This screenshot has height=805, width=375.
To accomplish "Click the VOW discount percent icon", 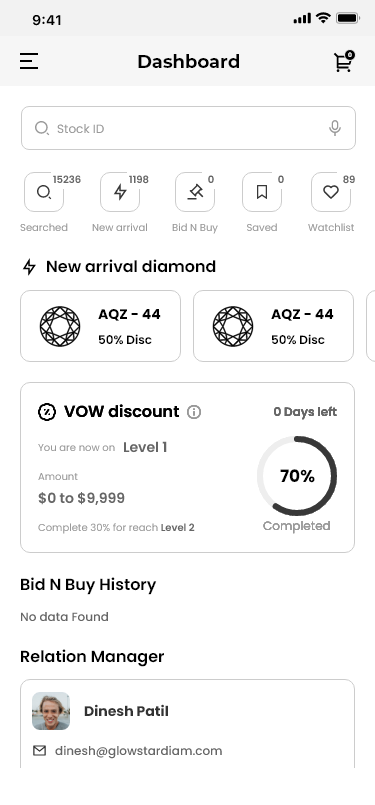I will coord(47,412).
